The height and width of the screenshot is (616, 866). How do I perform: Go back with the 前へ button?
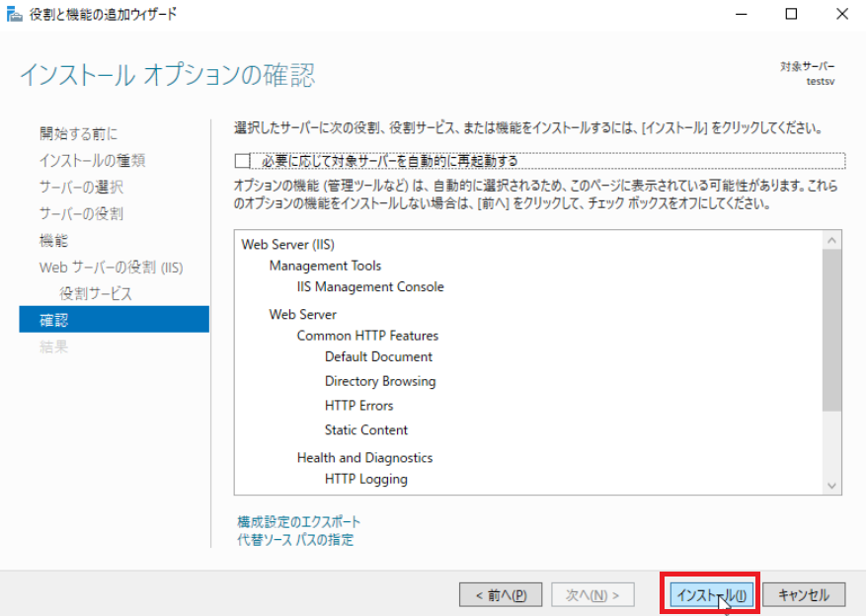coord(501,594)
